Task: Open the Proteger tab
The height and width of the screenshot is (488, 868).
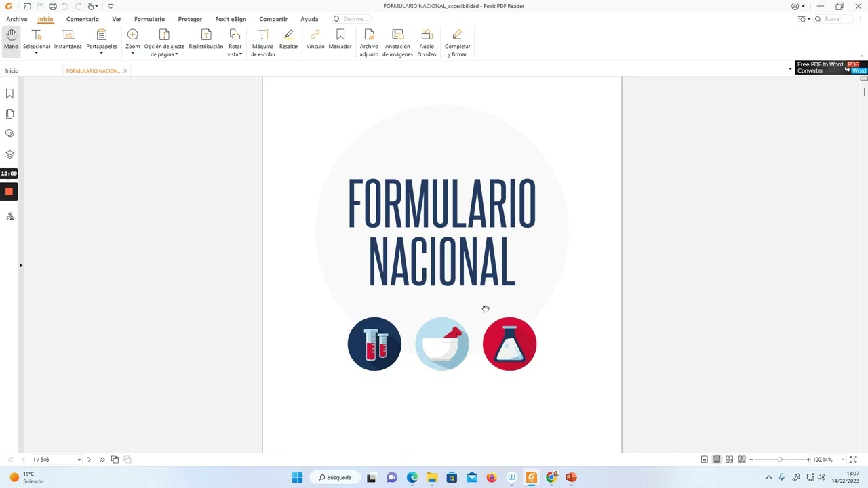Action: tap(190, 19)
